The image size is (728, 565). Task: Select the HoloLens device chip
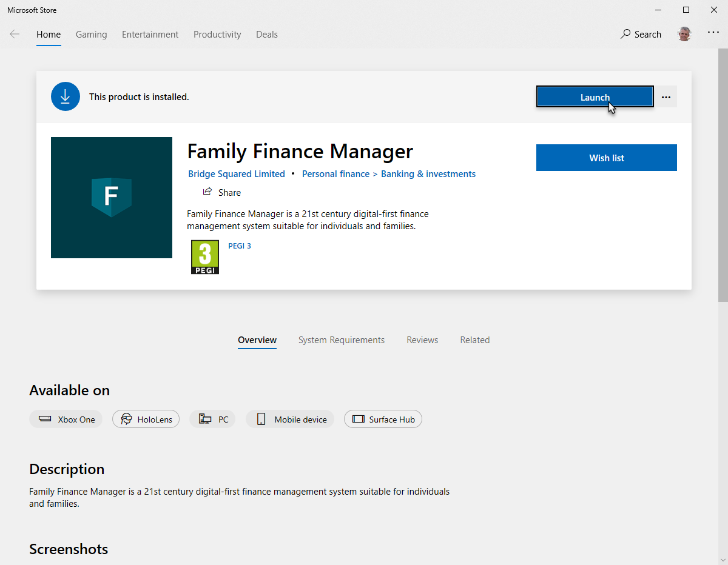click(x=146, y=419)
